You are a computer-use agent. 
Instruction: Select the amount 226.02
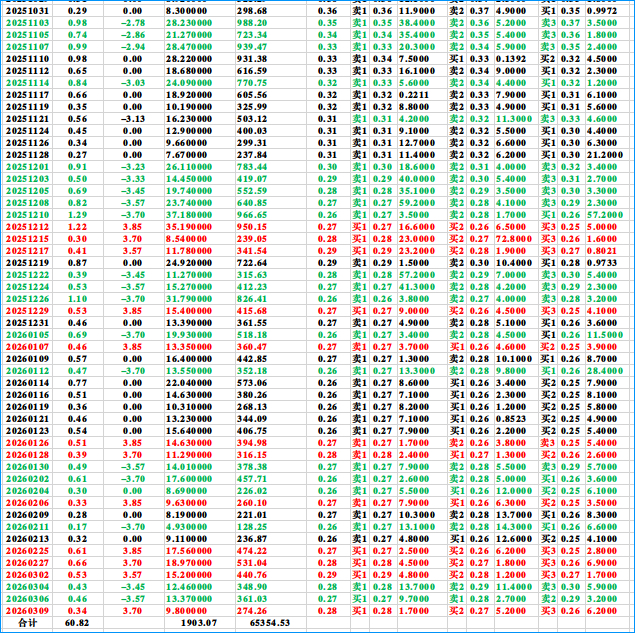pos(252,491)
